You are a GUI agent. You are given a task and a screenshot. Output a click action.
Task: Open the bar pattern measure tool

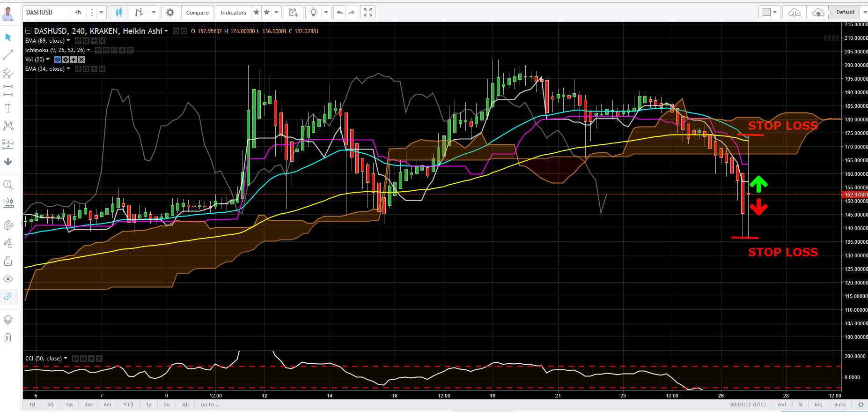click(8, 202)
